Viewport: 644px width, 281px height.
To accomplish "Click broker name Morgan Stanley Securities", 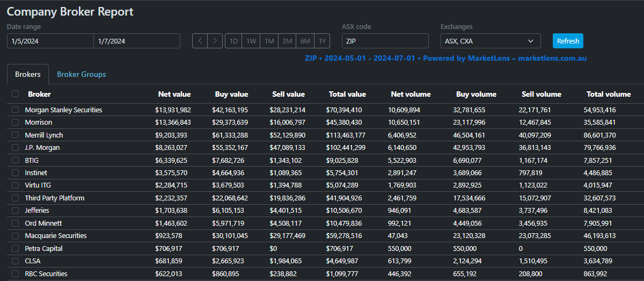I will tap(63, 110).
